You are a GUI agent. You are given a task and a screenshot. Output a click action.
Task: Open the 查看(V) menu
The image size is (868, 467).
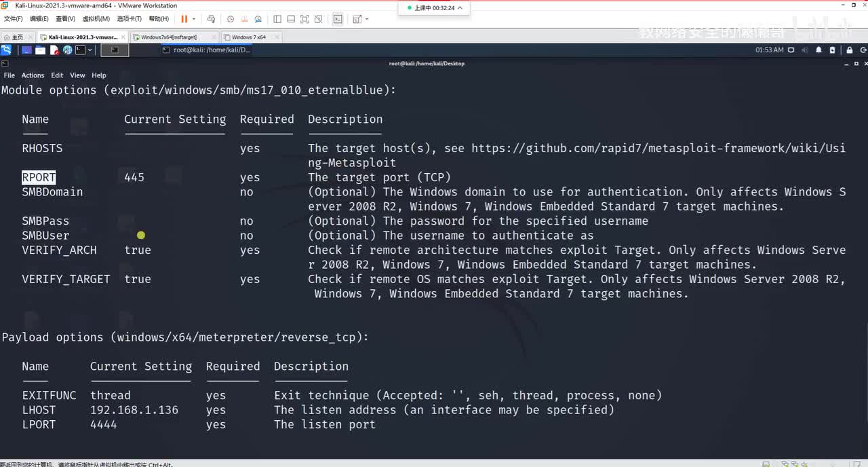pyautogui.click(x=66, y=19)
